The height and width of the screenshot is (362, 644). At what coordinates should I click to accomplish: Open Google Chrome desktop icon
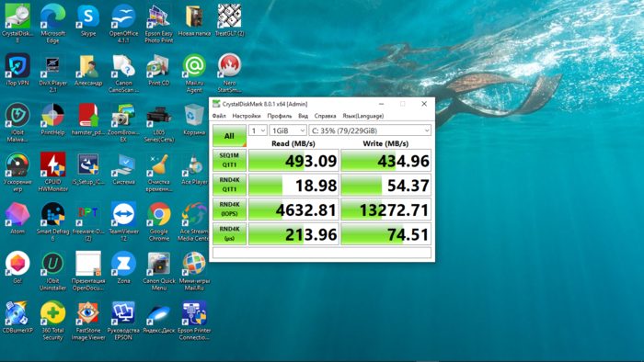point(159,221)
